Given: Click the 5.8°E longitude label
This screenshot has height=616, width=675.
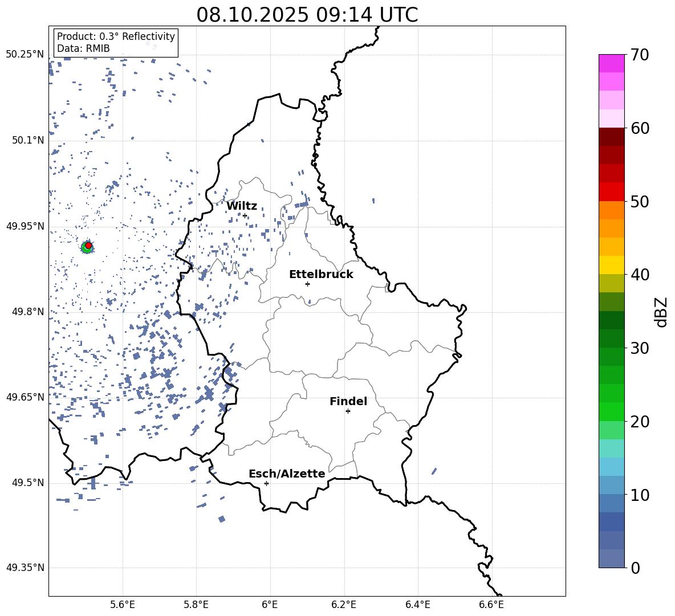Looking at the screenshot, I should pyautogui.click(x=196, y=605).
